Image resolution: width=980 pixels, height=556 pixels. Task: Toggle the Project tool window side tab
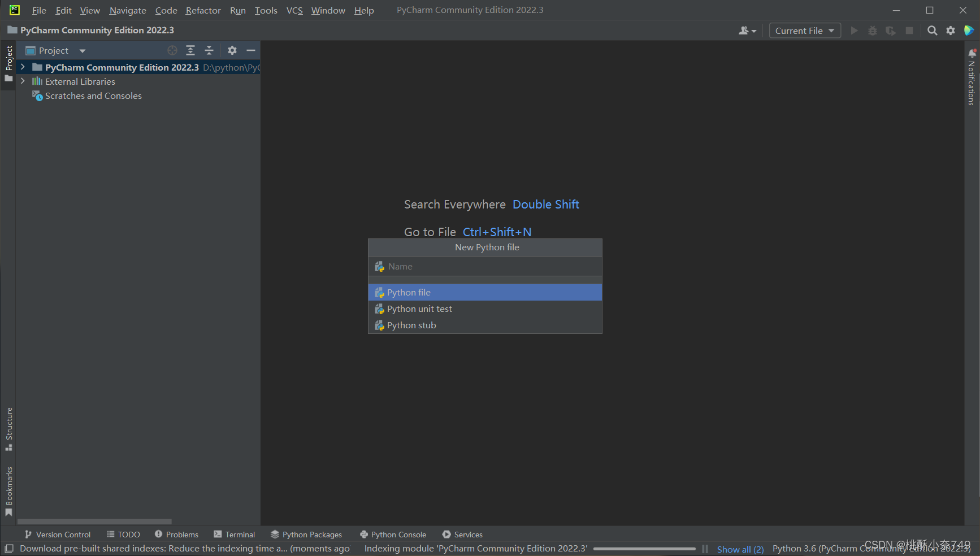(x=8, y=63)
